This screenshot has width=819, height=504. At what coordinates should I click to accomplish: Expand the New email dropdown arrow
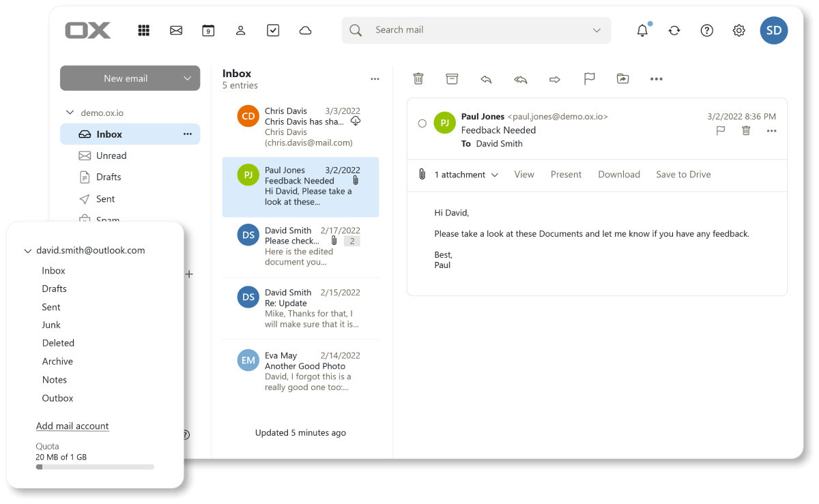click(188, 78)
